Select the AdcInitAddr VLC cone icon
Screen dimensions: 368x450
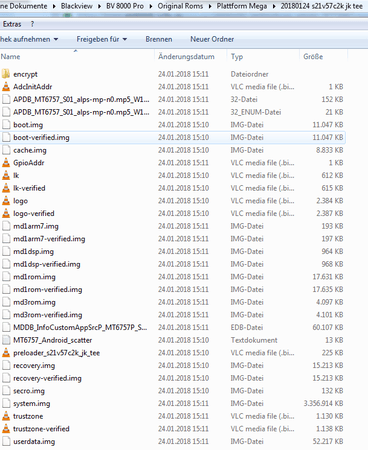pyautogui.click(x=6, y=86)
